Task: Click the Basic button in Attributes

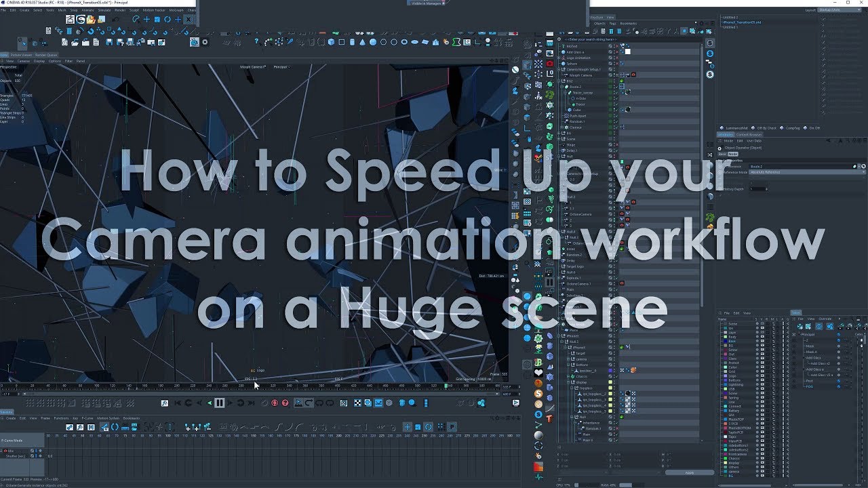Action: pyautogui.click(x=722, y=154)
